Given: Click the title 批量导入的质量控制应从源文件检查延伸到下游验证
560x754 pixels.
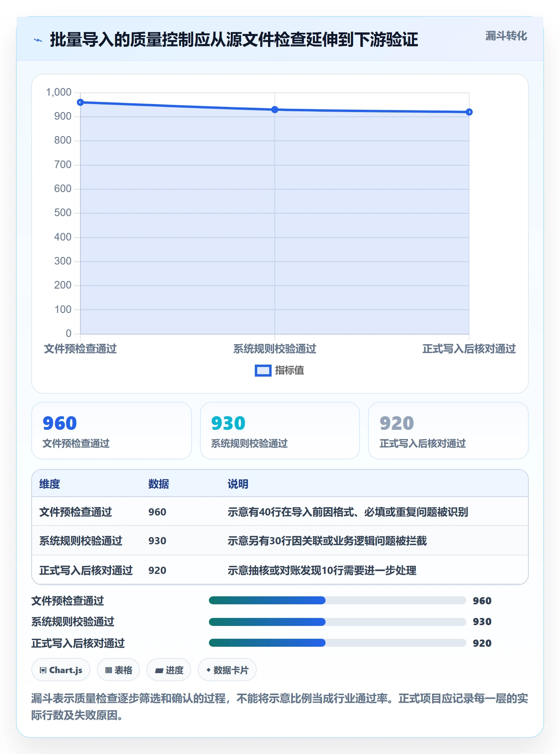Looking at the screenshot, I should click(234, 40).
